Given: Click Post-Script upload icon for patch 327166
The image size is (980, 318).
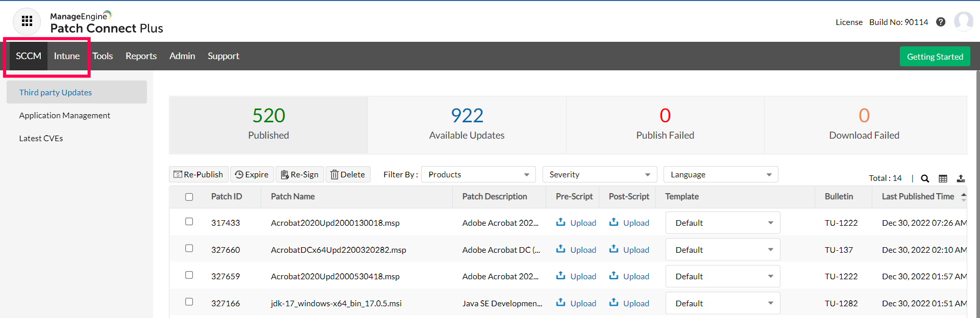Looking at the screenshot, I should (x=614, y=303).
